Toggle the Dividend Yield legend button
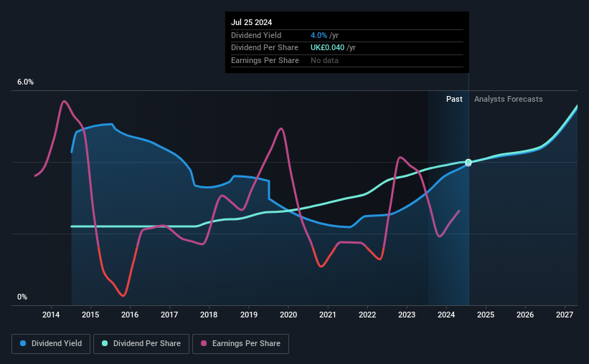Image resolution: width=589 pixels, height=364 pixels. [x=51, y=344]
